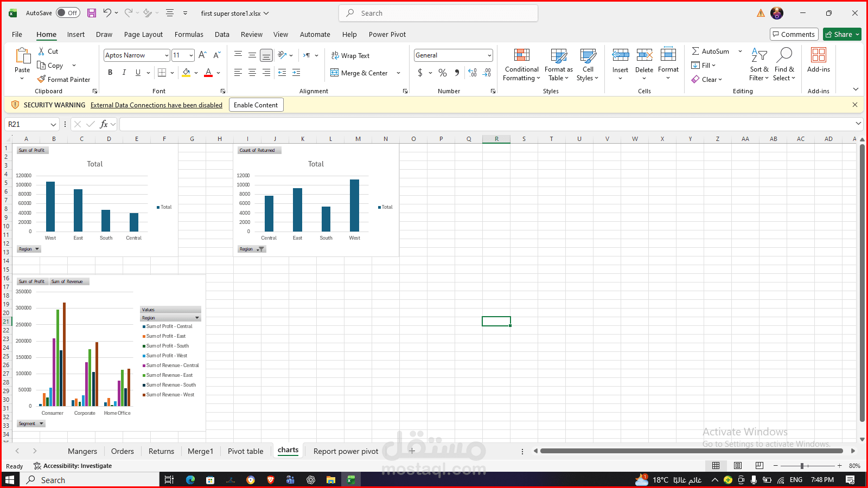This screenshot has width=868, height=488.
Task: Apply the Percent Style format
Action: click(x=442, y=72)
